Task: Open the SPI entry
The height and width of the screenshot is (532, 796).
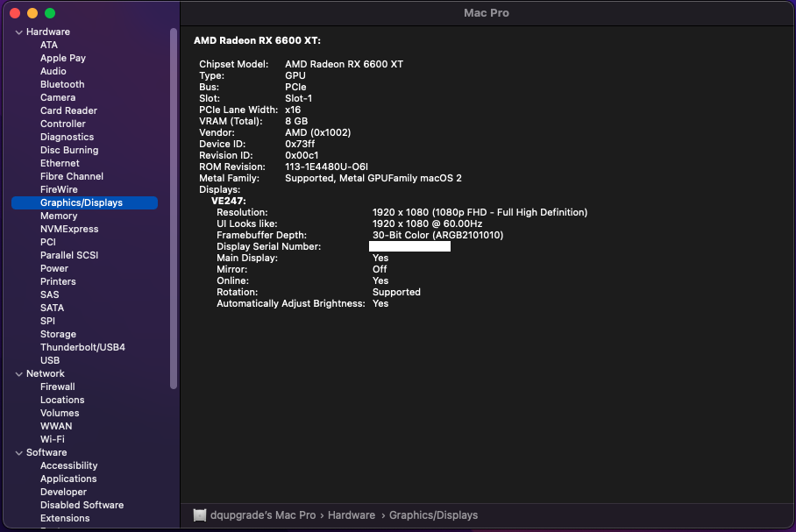Action: coord(47,321)
